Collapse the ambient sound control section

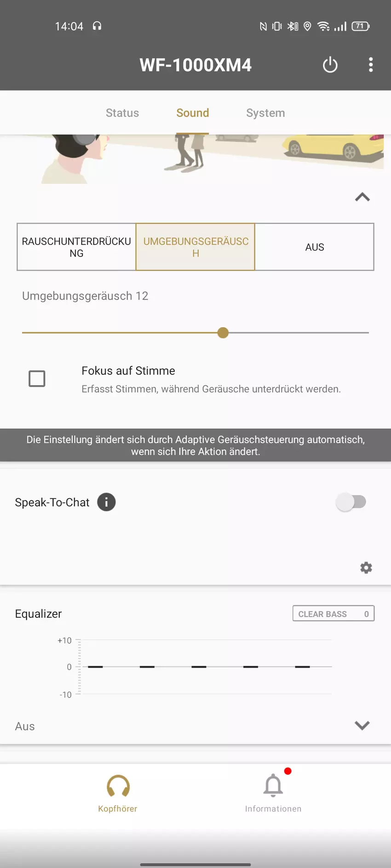tap(362, 197)
